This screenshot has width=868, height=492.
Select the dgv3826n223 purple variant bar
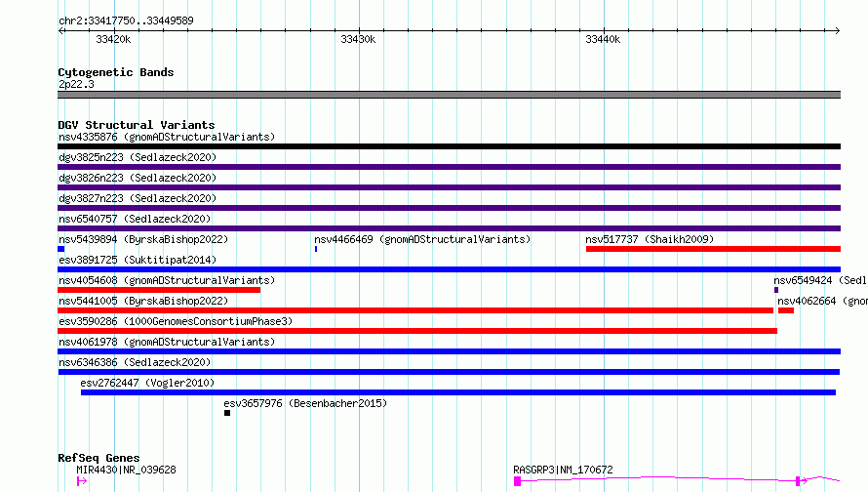[x=449, y=187]
